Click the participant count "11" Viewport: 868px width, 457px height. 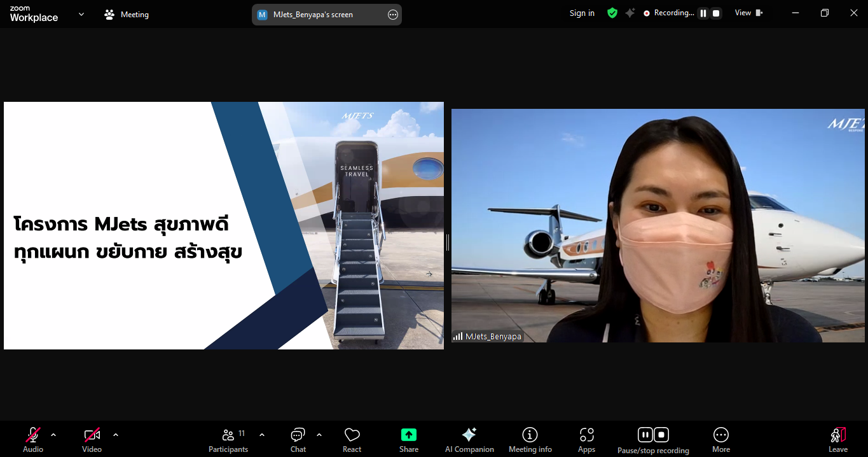click(x=242, y=433)
